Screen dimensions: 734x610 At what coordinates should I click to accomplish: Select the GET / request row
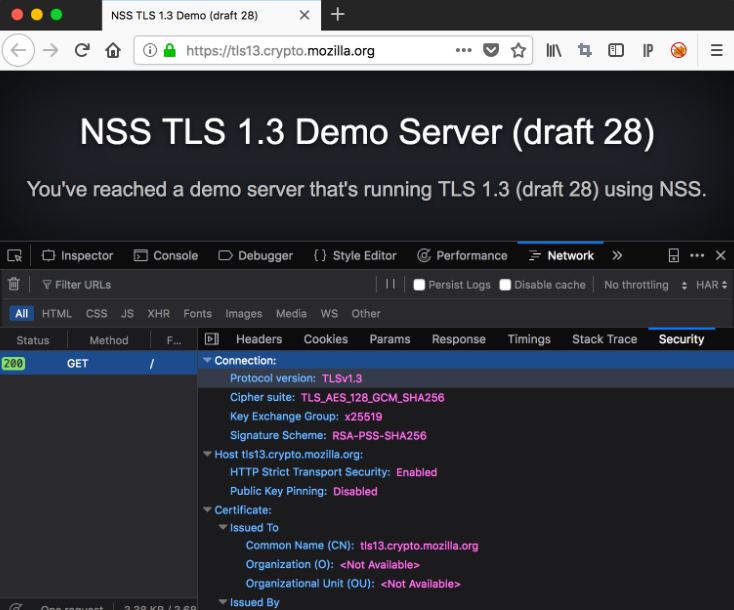click(98, 363)
